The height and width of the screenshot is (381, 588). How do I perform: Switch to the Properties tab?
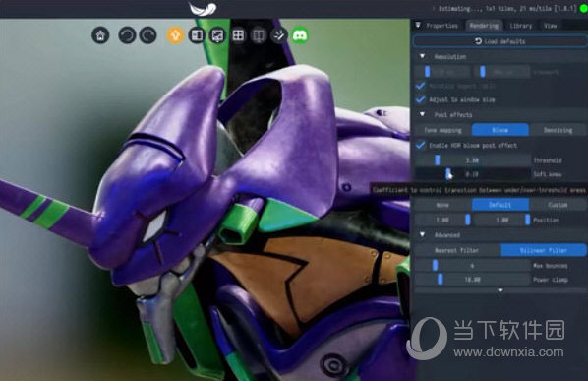pyautogui.click(x=441, y=26)
